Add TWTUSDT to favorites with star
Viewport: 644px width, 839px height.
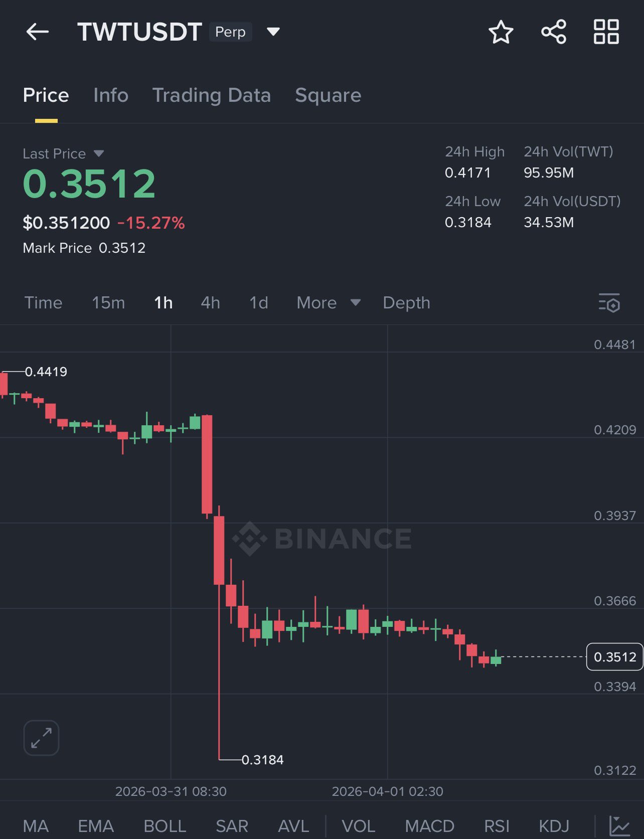tap(501, 32)
